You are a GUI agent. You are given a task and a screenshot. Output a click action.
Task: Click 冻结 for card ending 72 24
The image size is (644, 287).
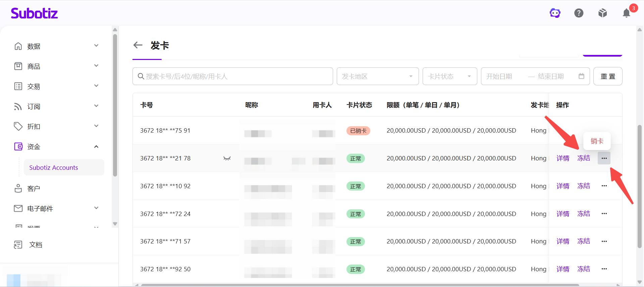(584, 214)
